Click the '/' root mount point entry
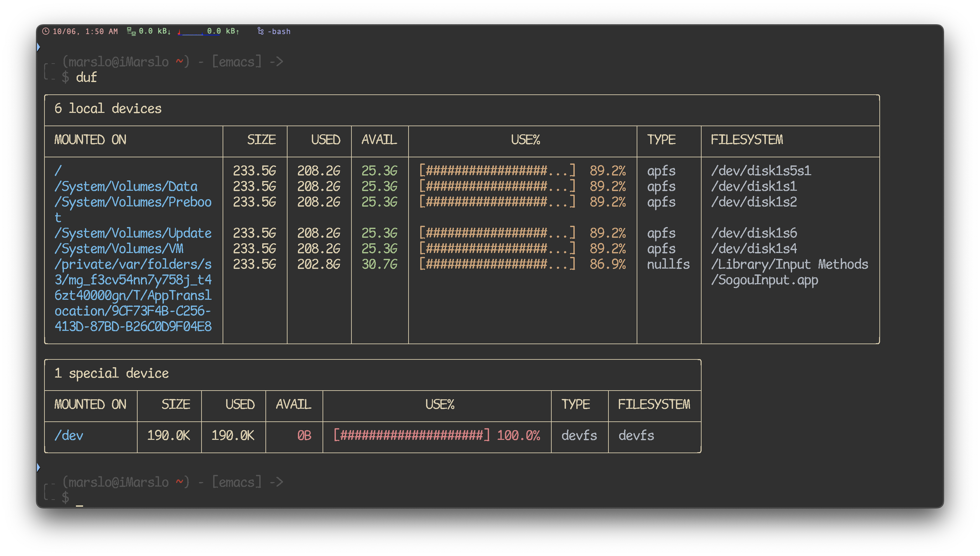This screenshot has height=556, width=980. coord(58,171)
